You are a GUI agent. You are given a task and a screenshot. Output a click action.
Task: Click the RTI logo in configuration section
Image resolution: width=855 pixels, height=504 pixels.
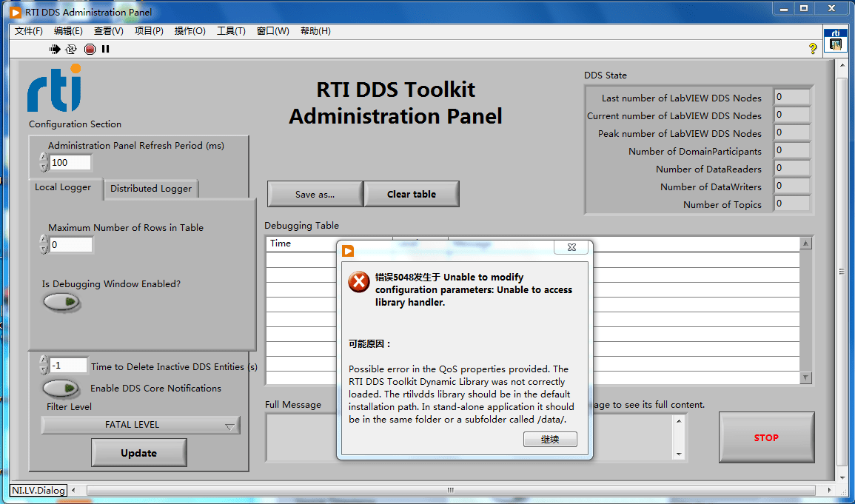(55, 88)
